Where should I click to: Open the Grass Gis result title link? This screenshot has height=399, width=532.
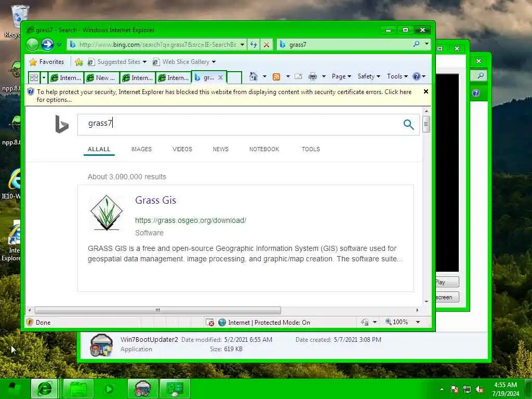156,200
